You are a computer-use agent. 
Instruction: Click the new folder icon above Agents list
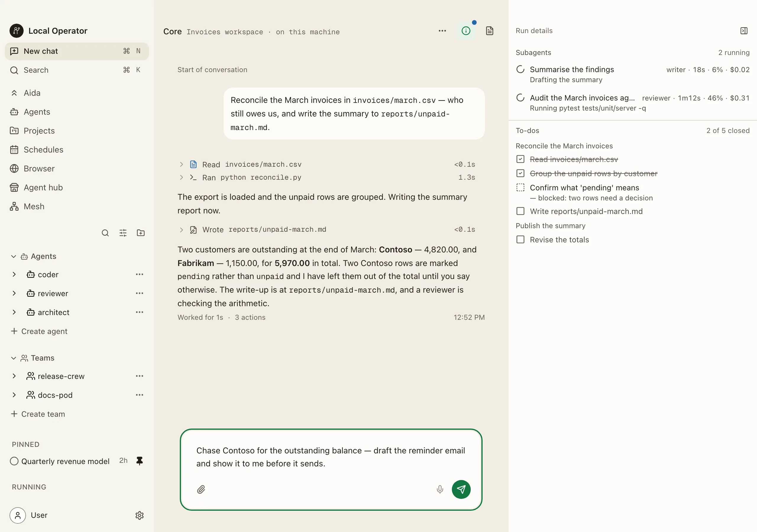(141, 233)
